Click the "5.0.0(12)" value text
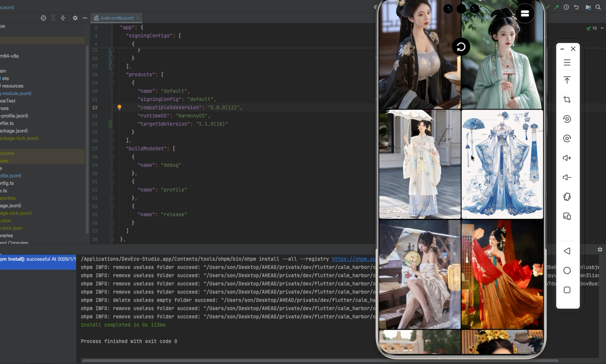 click(x=224, y=108)
